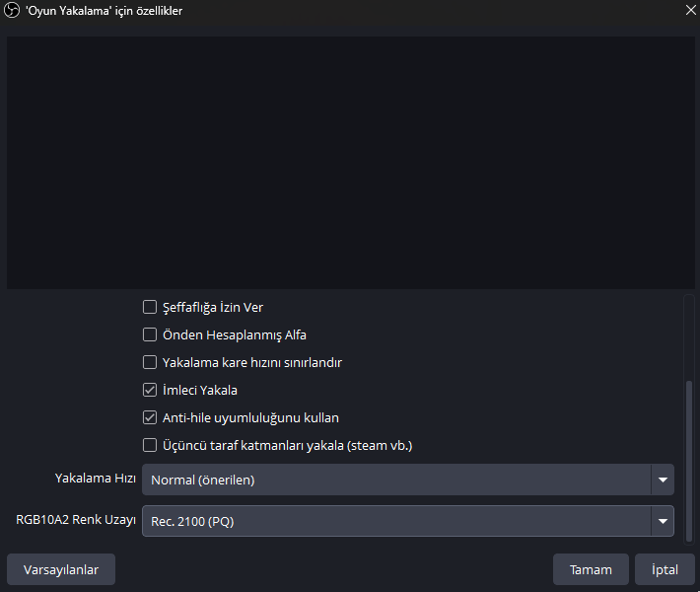The width and height of the screenshot is (700, 592).
Task: Click the dark game capture preview area
Action: point(350,163)
